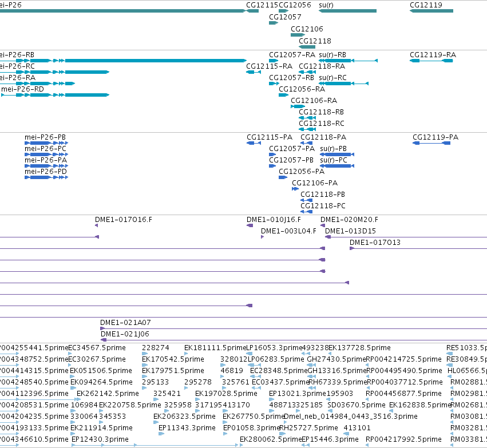
Task: Open DME1-020M20.F insertion label
Action: point(350,220)
